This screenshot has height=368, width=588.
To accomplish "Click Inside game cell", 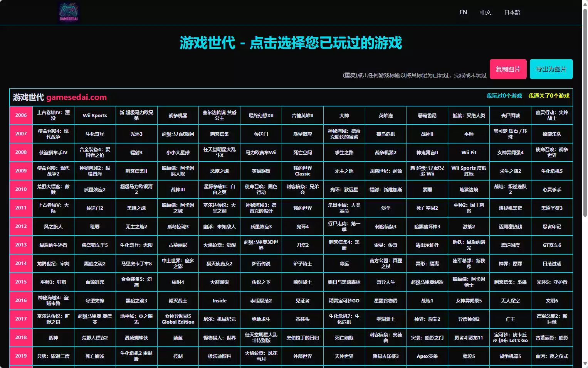I will point(220,300).
